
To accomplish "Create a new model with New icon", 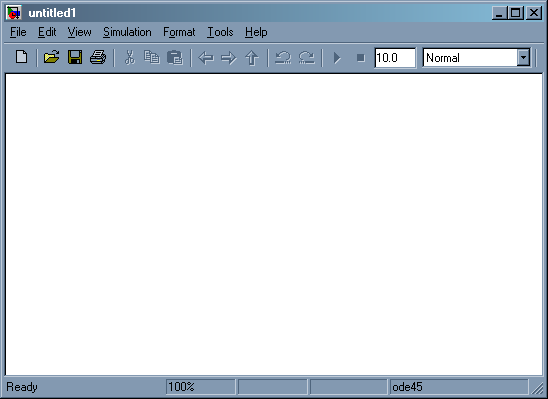I will pos(22,57).
